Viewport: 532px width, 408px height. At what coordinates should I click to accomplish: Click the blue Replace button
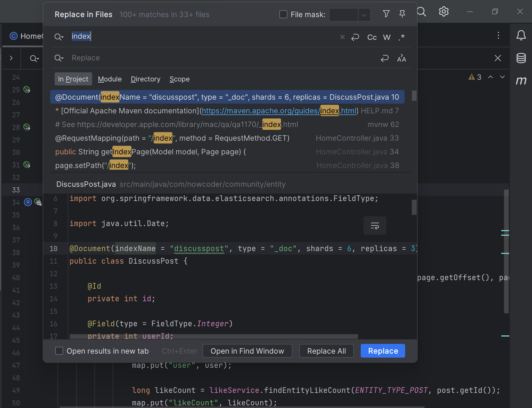click(x=383, y=351)
